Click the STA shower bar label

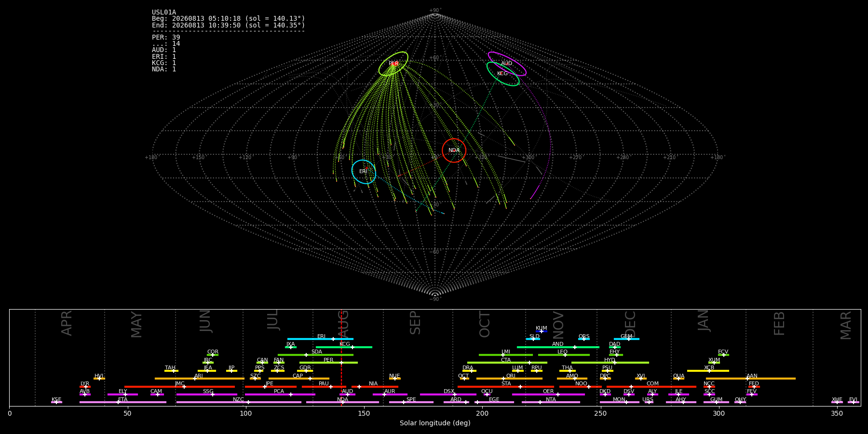pyautogui.click(x=506, y=384)
